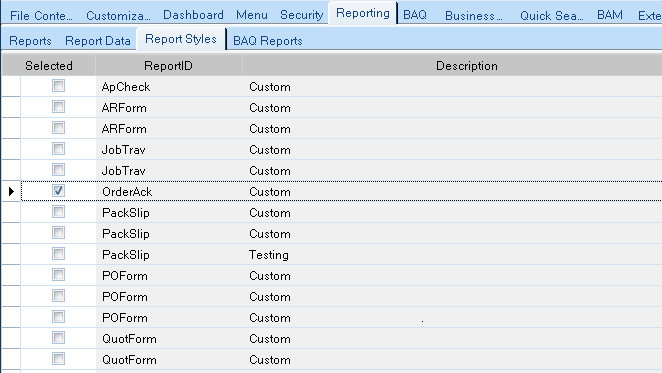The height and width of the screenshot is (373, 662).
Task: Open the Quick Search tab
Action: tap(551, 15)
